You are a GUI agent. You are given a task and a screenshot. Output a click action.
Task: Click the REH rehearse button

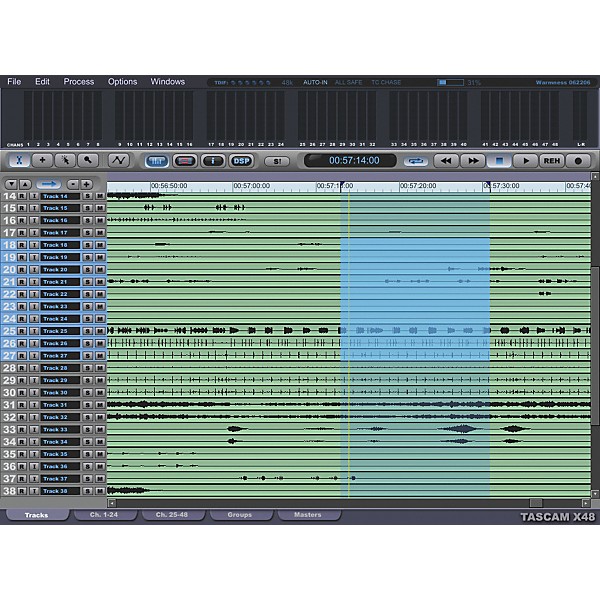(552, 161)
